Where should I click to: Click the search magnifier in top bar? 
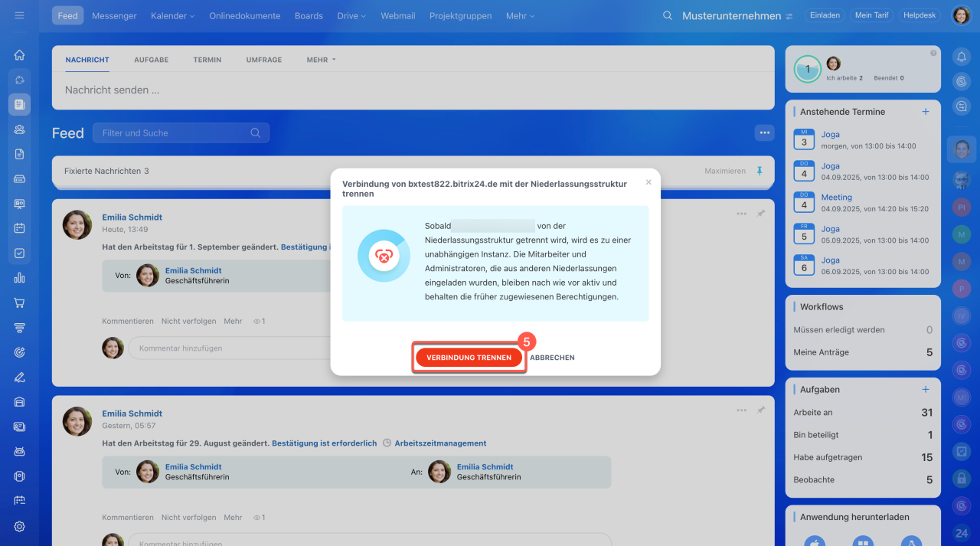point(668,15)
